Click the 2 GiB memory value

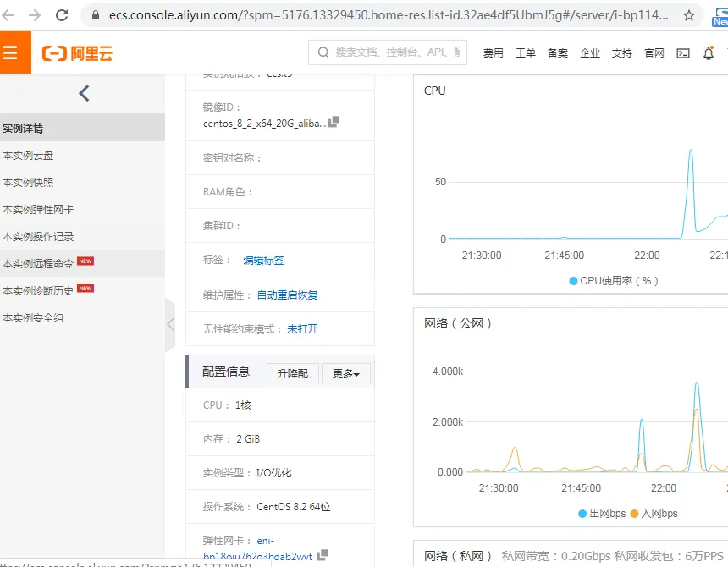point(248,439)
